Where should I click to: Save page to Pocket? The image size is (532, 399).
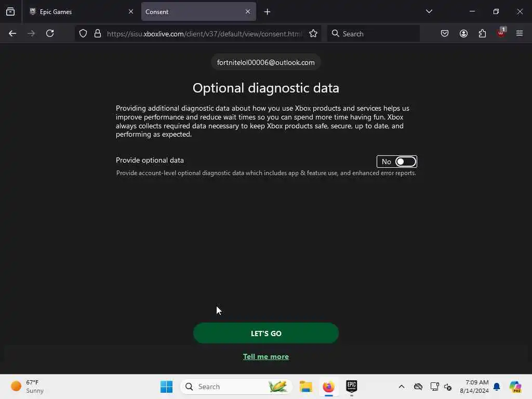(x=445, y=33)
